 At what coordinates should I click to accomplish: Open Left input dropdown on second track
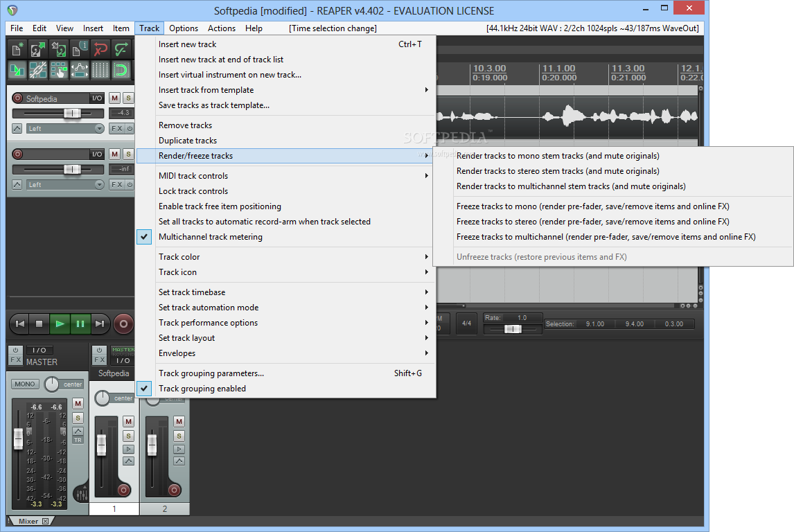[65, 185]
